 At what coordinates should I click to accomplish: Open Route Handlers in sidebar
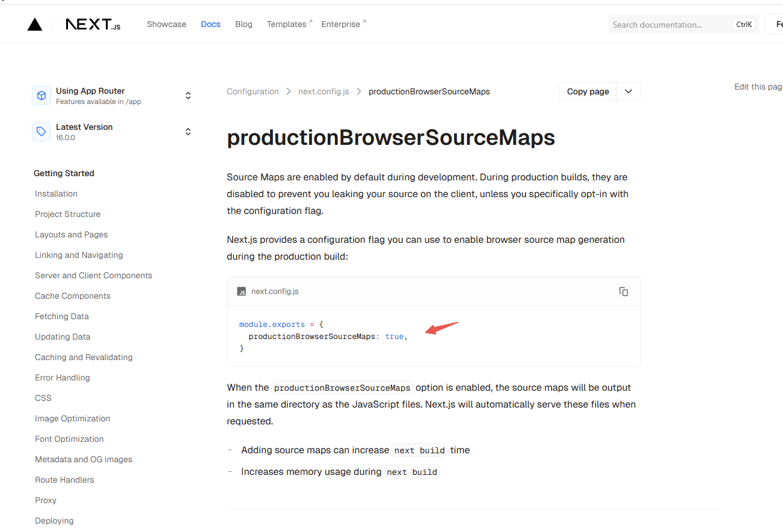(x=64, y=480)
